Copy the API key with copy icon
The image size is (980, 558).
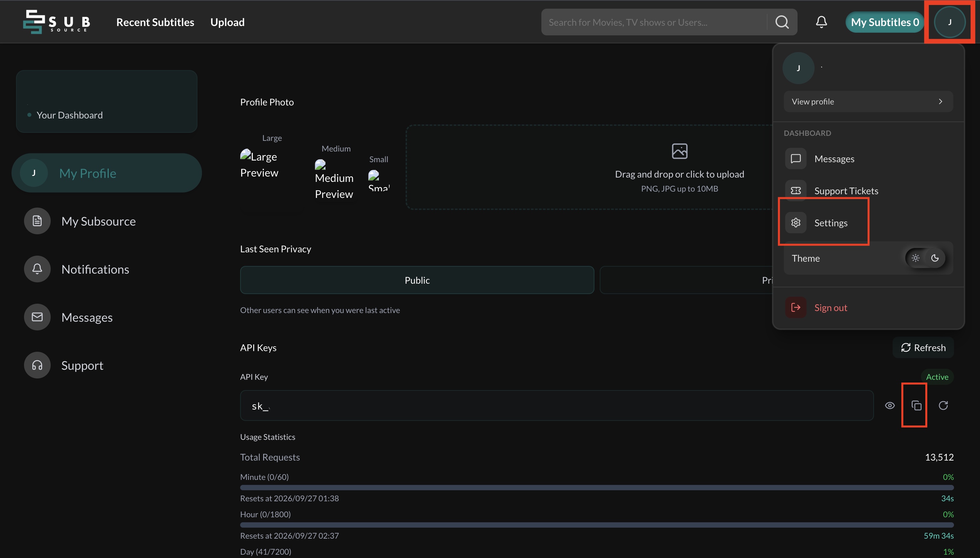pos(916,405)
